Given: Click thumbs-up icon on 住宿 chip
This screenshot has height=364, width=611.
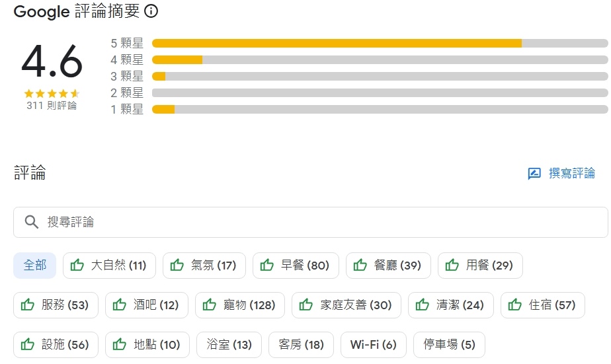Looking at the screenshot, I should 515,305.
